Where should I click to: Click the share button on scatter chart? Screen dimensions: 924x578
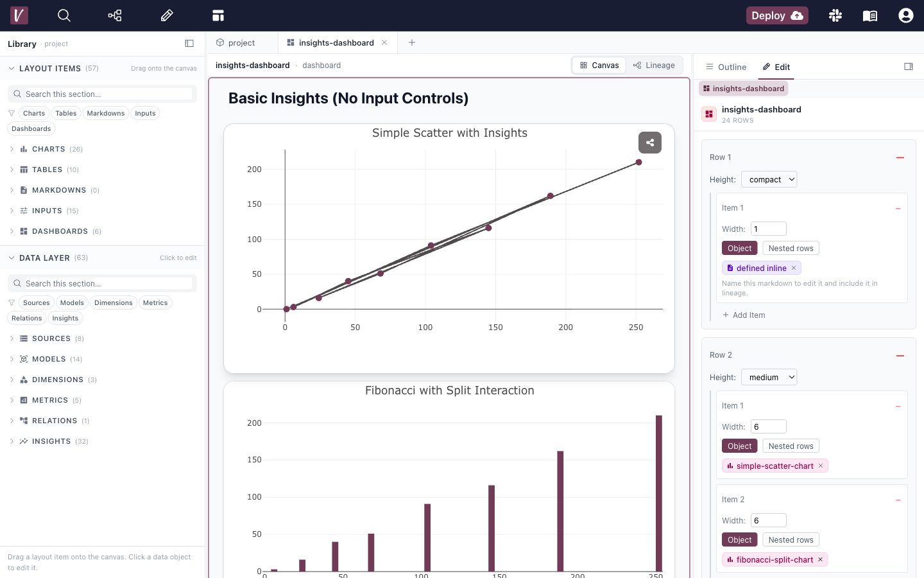(x=650, y=143)
